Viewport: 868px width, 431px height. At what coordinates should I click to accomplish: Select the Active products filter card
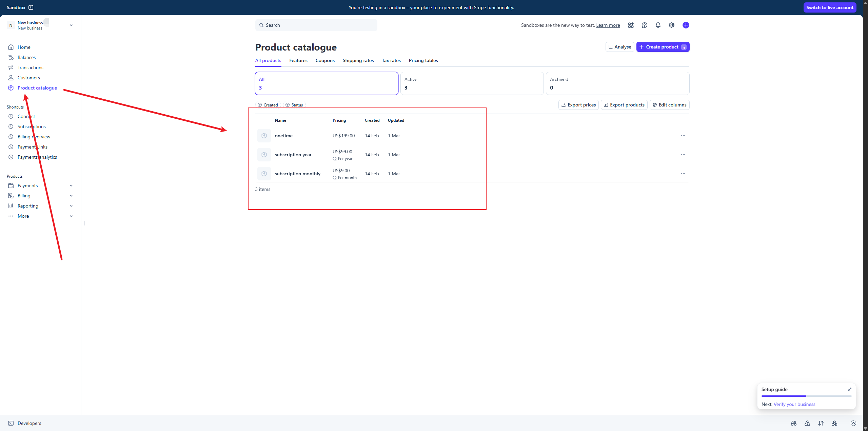(x=472, y=83)
